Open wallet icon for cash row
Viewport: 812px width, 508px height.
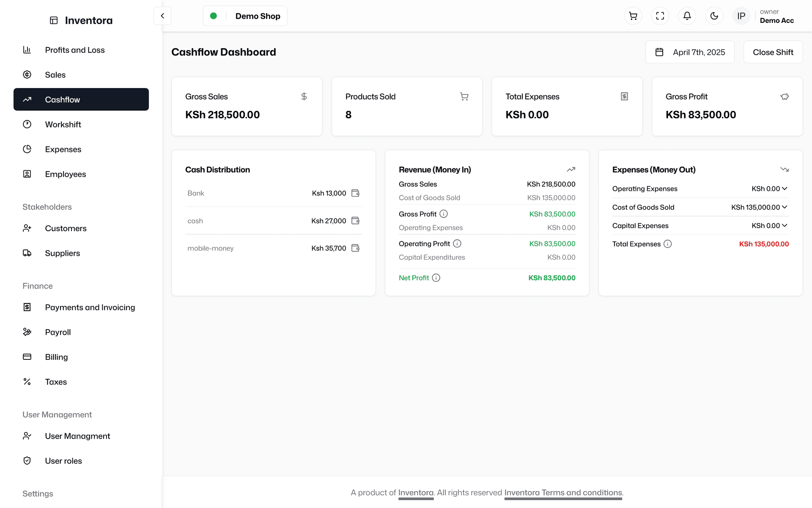tap(356, 221)
